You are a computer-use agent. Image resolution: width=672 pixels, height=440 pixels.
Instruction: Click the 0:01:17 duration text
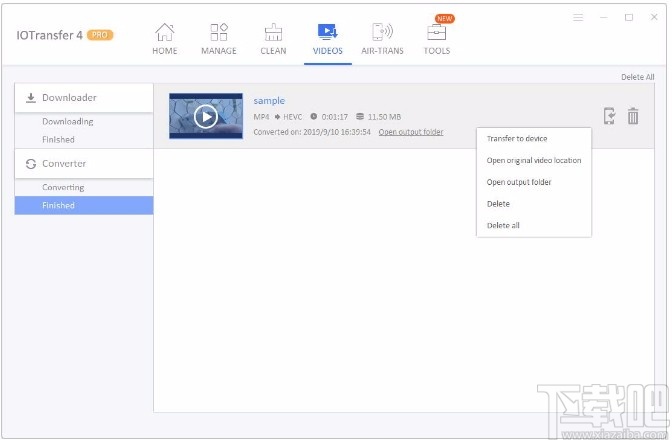pos(335,117)
